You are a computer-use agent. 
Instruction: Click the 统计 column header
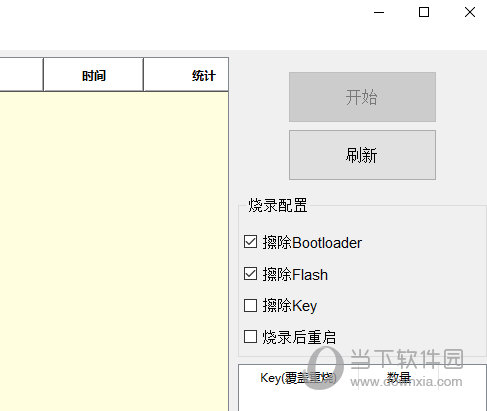pos(186,75)
